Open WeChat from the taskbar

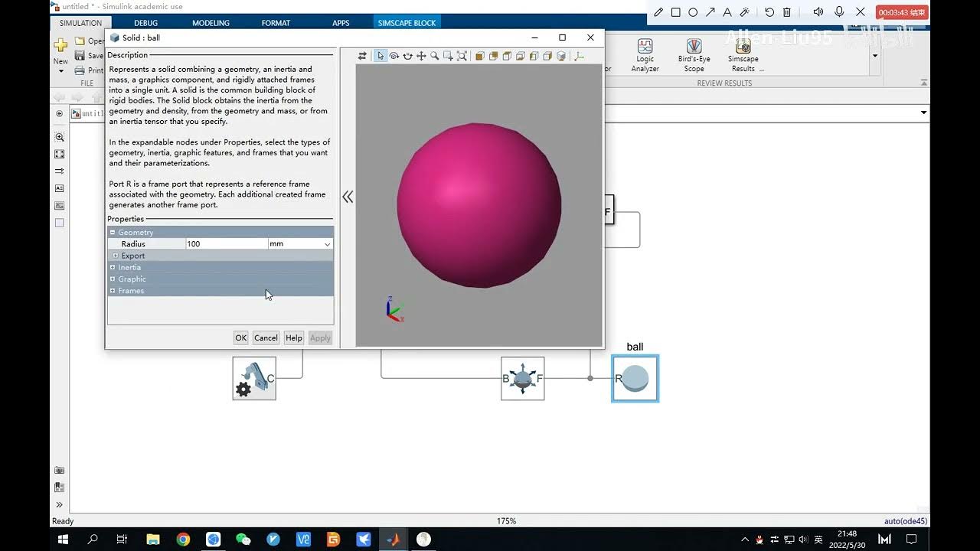click(x=243, y=540)
